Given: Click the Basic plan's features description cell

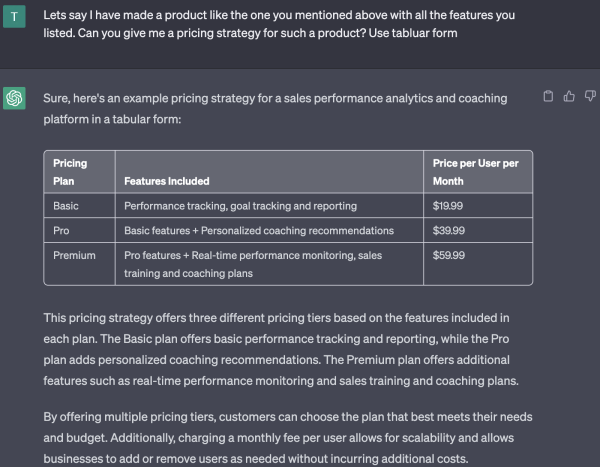Looking at the screenshot, I should tap(240, 206).
